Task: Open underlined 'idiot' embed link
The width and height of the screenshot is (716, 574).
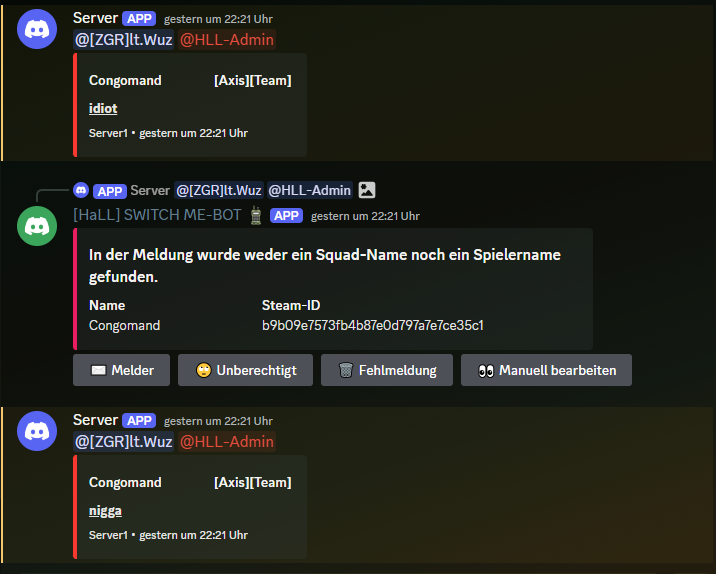Action: tap(103, 108)
